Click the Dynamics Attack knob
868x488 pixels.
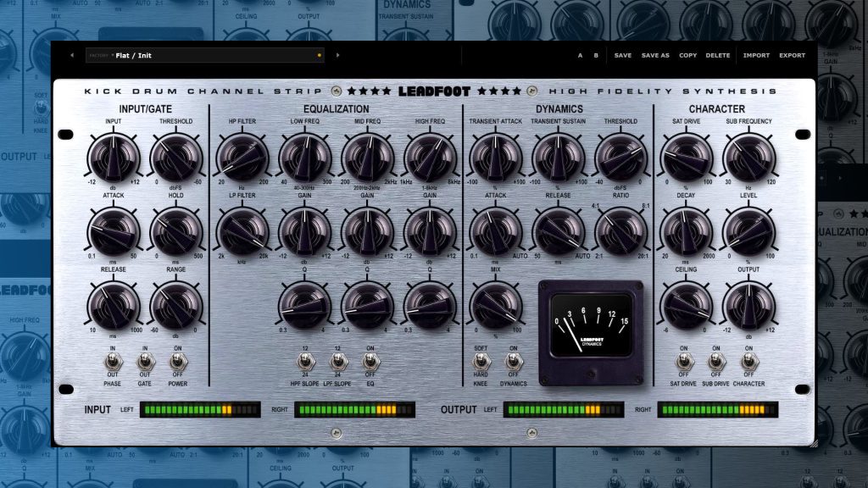[x=495, y=232]
